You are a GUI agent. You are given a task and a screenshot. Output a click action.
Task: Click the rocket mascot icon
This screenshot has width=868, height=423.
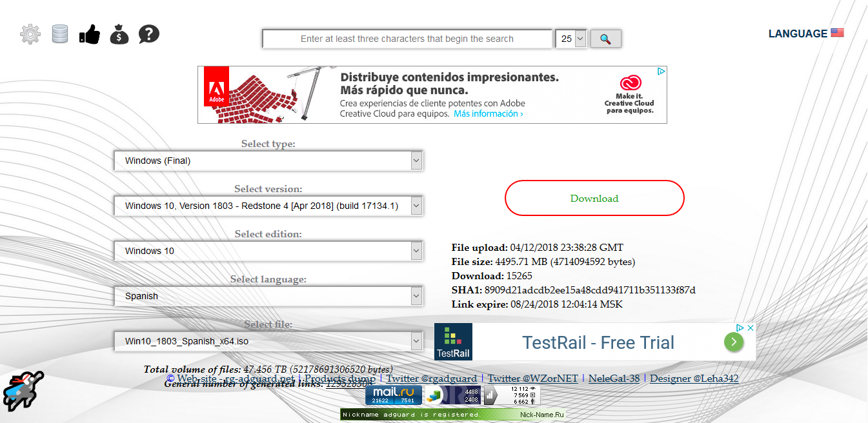[x=23, y=391]
